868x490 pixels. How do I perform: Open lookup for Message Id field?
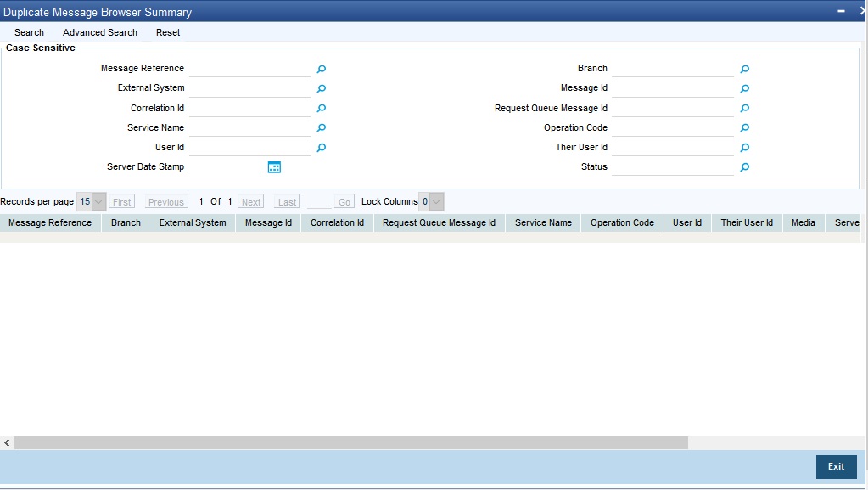[x=745, y=88]
